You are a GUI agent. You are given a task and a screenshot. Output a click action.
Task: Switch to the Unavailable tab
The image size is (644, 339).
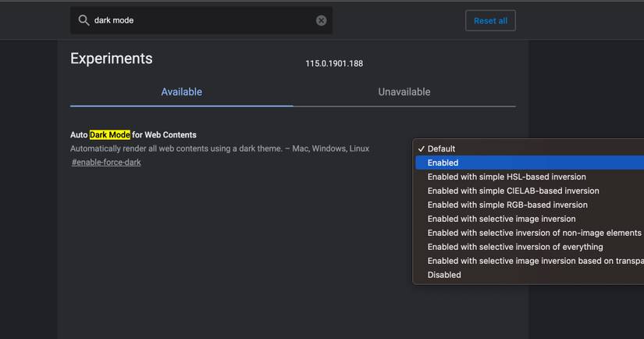click(x=404, y=92)
